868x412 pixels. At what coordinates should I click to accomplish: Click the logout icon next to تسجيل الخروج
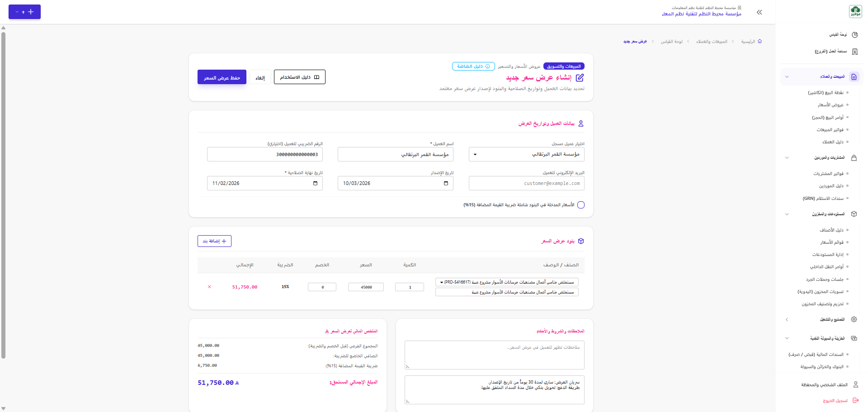click(x=855, y=401)
